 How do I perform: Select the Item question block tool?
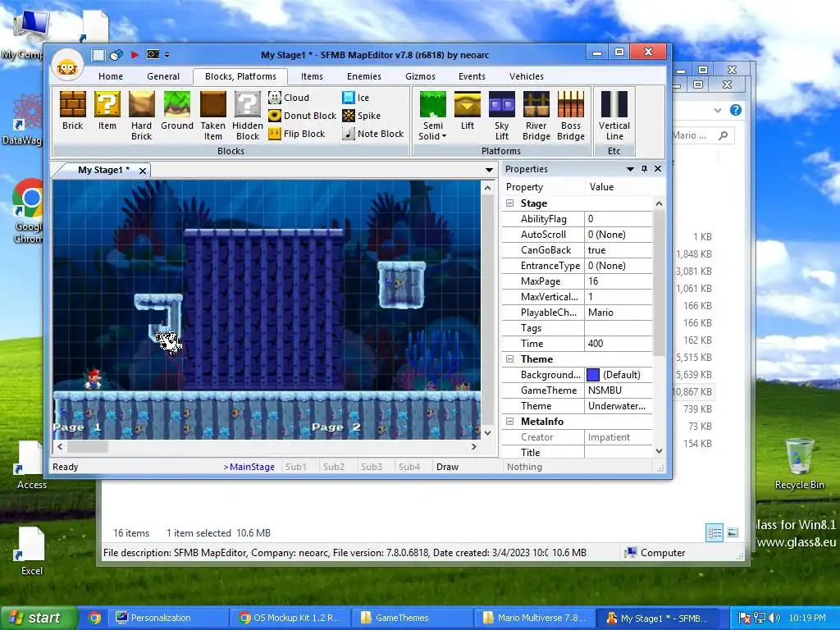[107, 112]
